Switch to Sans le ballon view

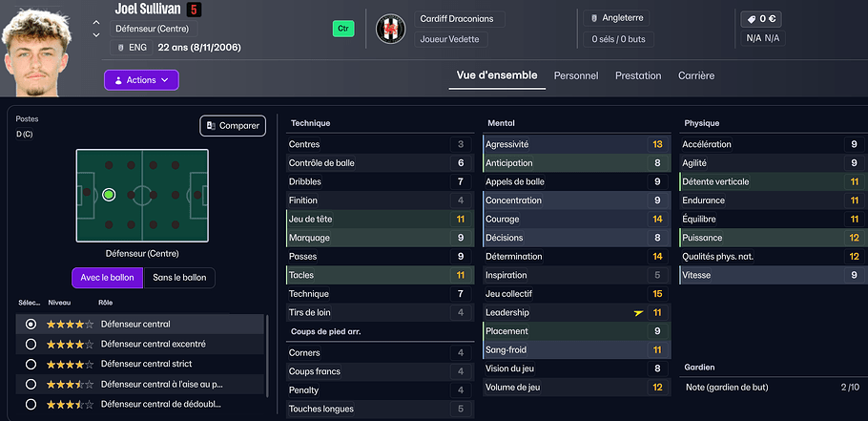click(179, 278)
